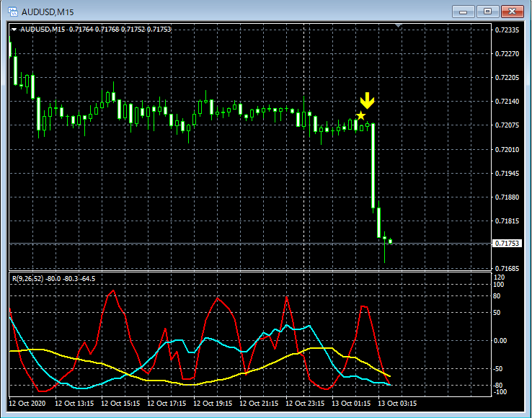Click the 12 Oct 17:15 time label

167,404
